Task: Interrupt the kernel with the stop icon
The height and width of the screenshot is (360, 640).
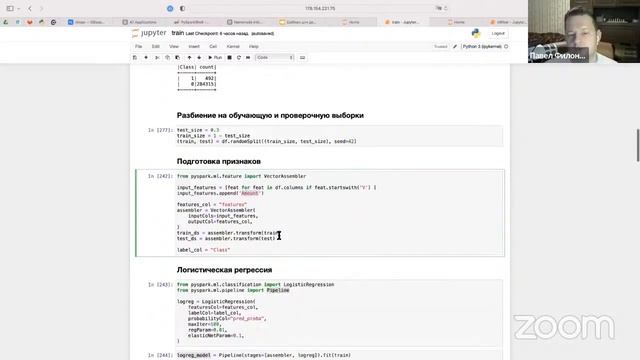Action: [229, 58]
